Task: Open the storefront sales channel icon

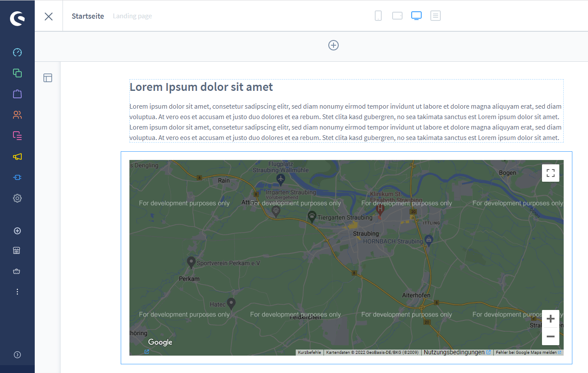Action: (17, 250)
